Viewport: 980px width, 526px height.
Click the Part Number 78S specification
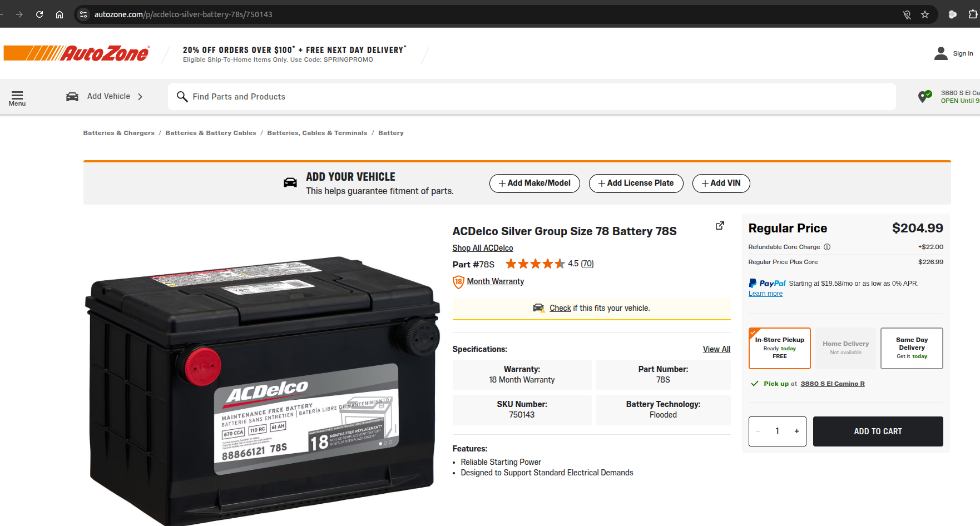(x=664, y=375)
